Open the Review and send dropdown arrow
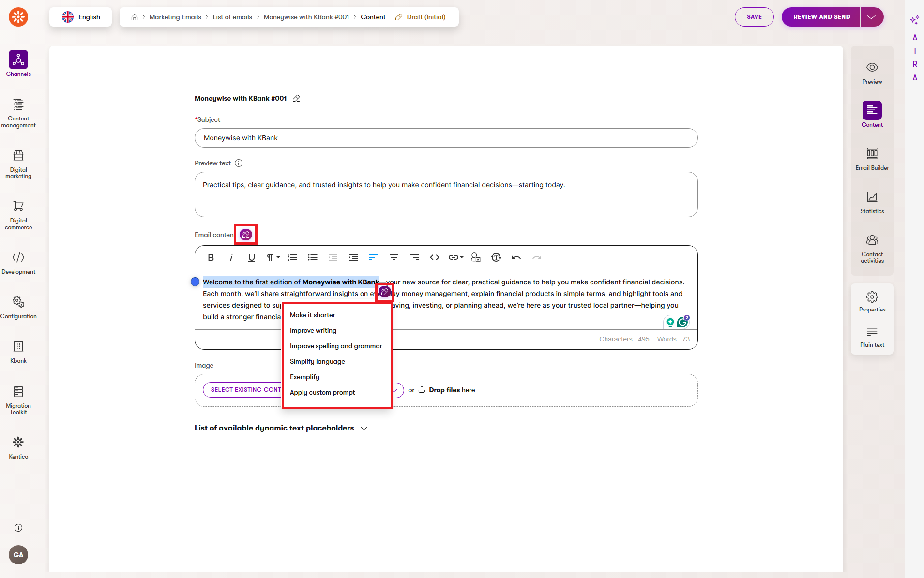924x578 pixels. (872, 17)
